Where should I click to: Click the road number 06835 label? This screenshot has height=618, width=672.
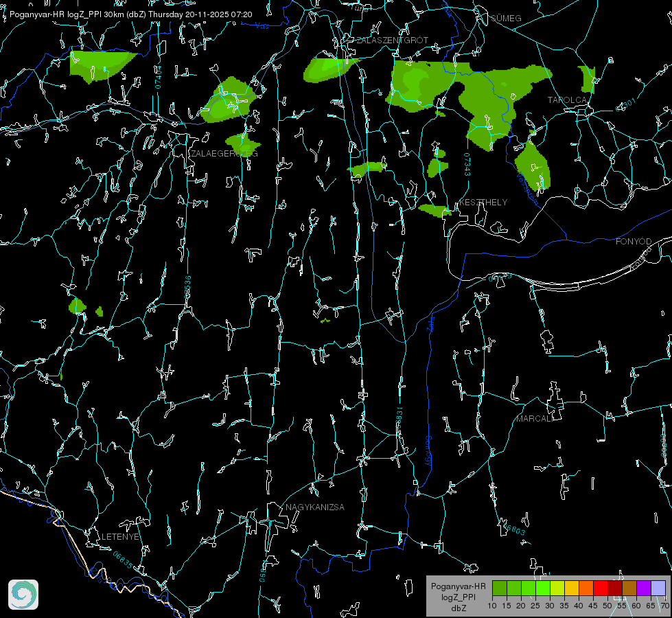(123, 560)
